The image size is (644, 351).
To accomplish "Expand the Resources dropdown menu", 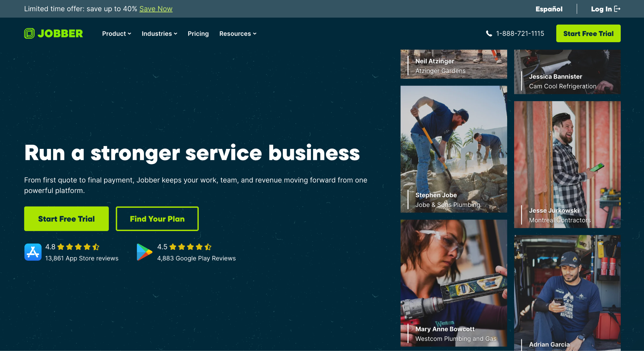I will [x=238, y=34].
